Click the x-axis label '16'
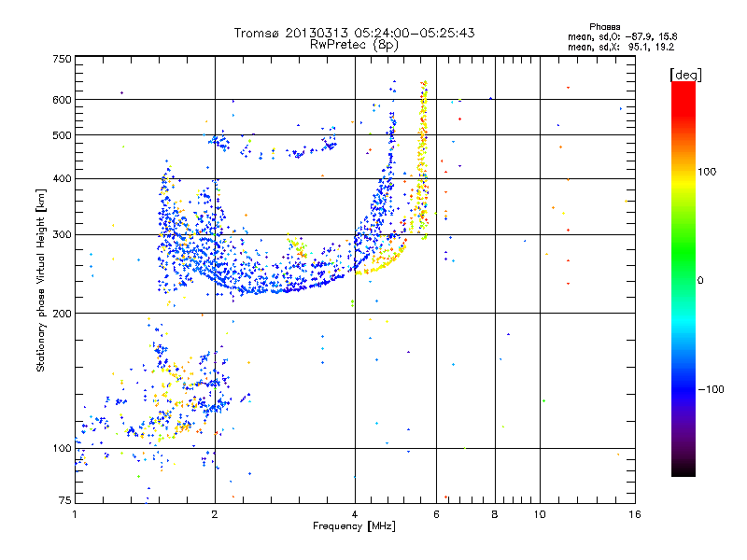Viewport: 747px width, 560px height. click(635, 514)
